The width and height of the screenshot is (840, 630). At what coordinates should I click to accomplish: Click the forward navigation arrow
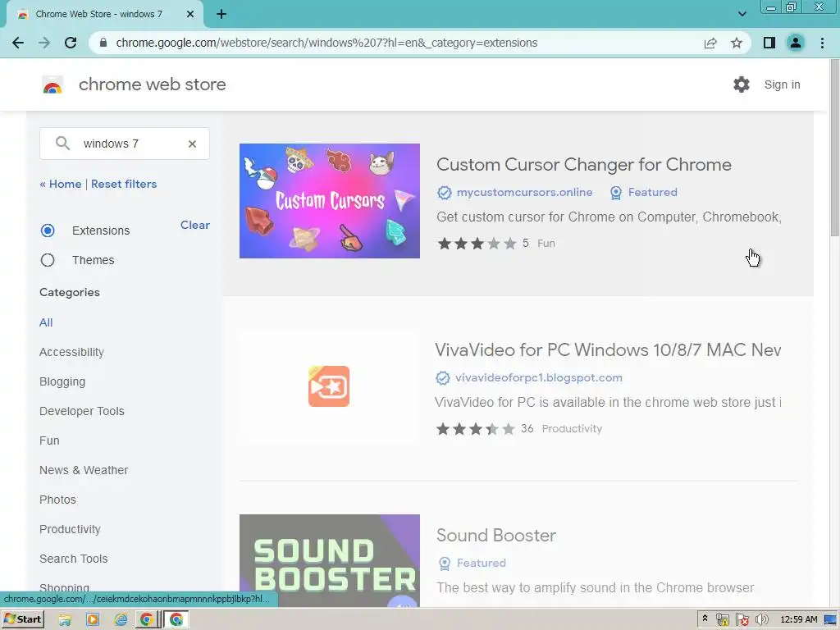coord(44,43)
